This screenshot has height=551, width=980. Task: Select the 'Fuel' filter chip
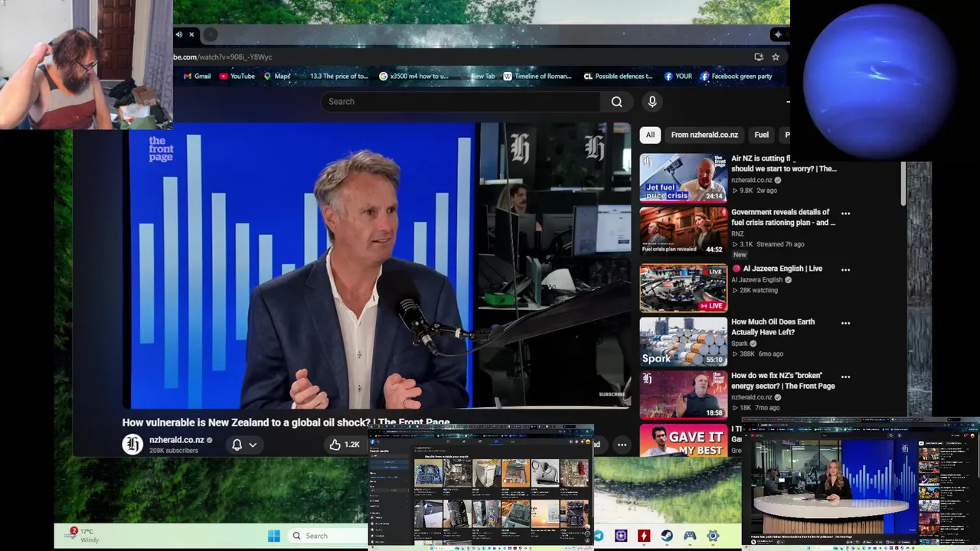tap(761, 135)
